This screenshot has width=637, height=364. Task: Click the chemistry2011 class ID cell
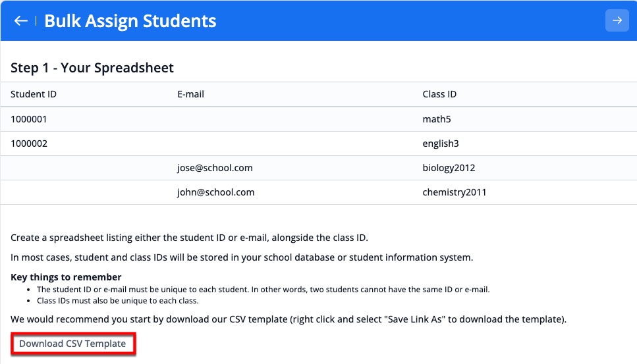point(455,192)
